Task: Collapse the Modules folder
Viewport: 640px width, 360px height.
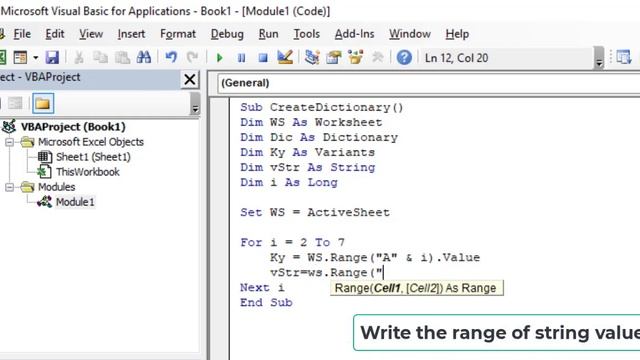Action: pos(9,187)
